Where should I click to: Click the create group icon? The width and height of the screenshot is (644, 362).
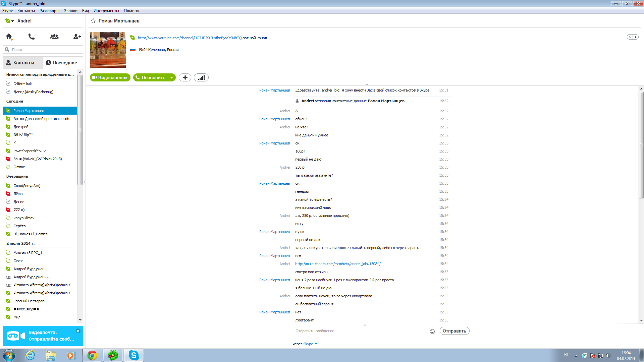click(x=54, y=37)
